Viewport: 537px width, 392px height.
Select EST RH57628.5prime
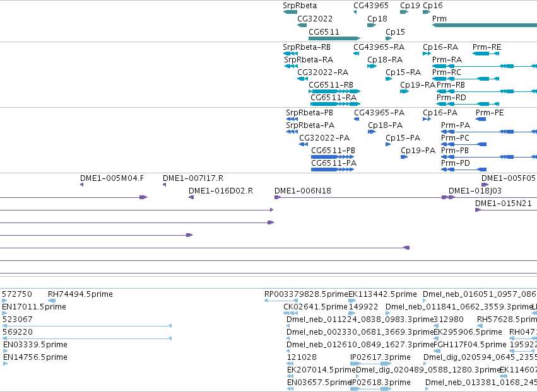click(480, 326)
